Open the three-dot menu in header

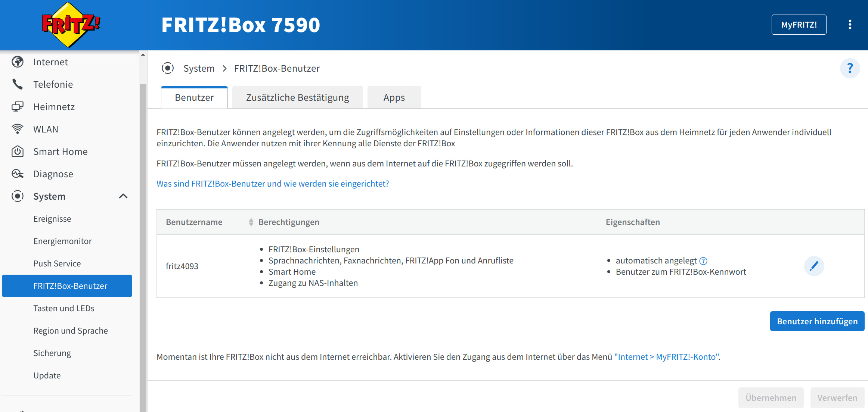point(850,25)
